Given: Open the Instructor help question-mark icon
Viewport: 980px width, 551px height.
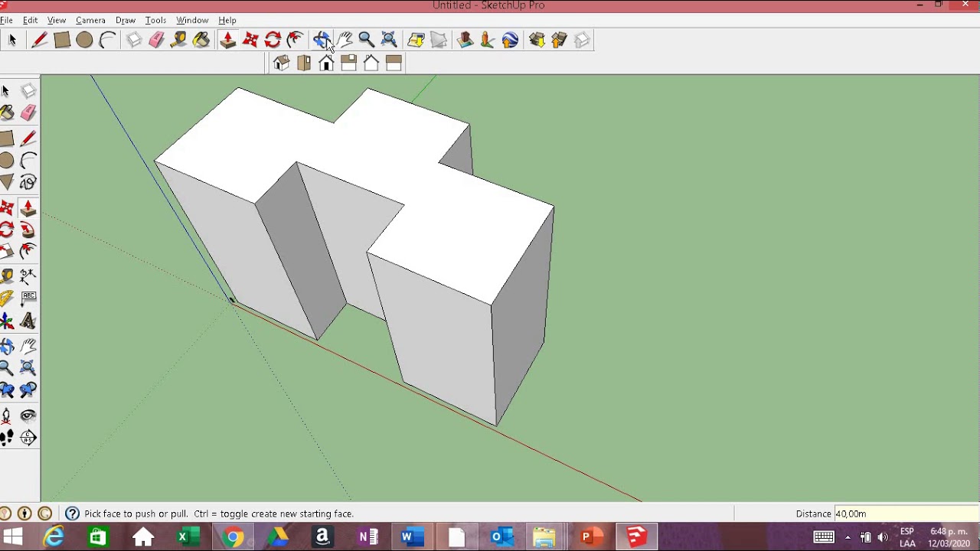Looking at the screenshot, I should (x=72, y=514).
